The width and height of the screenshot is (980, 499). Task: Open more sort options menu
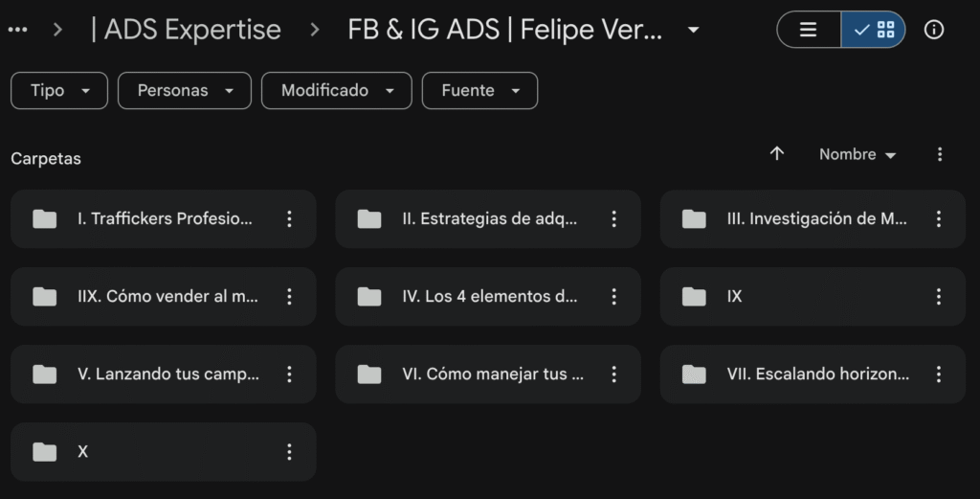(940, 154)
